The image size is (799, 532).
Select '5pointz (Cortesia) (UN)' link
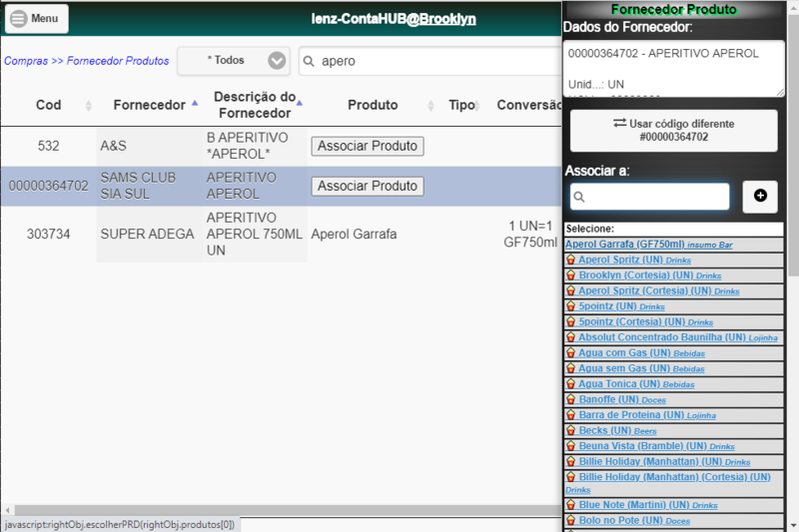pyautogui.click(x=645, y=322)
